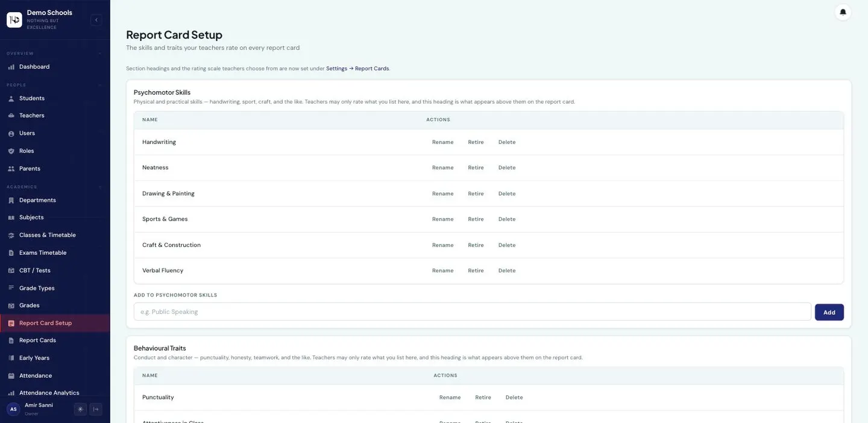
Task: Click the Exams Timetable document icon
Action: [x=11, y=253]
